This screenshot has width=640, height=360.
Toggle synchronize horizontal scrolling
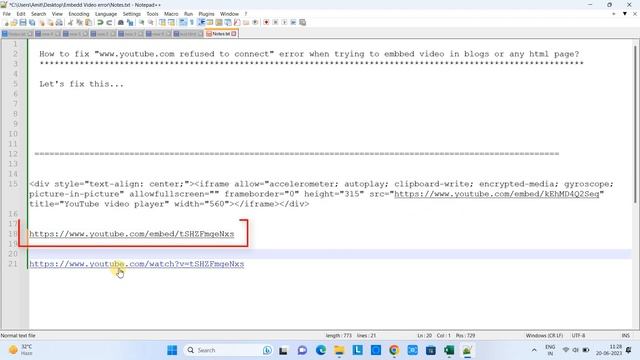coord(171,22)
